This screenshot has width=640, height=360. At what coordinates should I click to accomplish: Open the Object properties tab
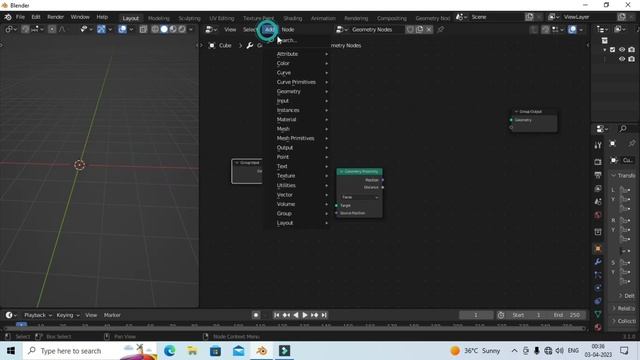tap(598, 249)
